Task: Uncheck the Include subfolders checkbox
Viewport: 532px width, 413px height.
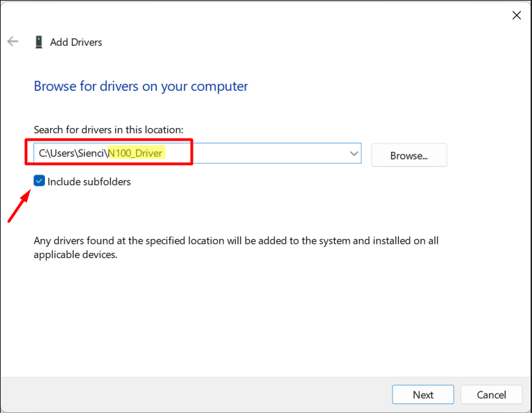Action: [40, 182]
